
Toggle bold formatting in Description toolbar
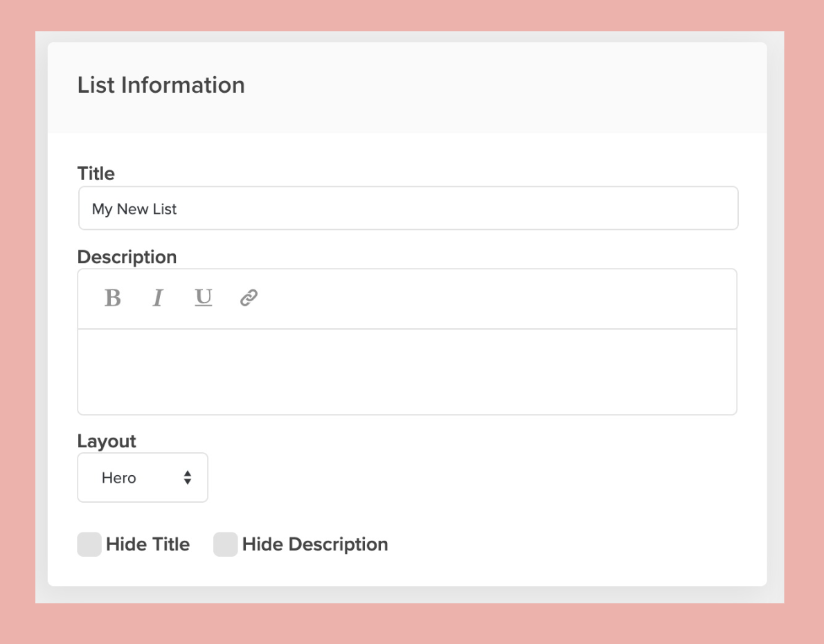pos(112,298)
